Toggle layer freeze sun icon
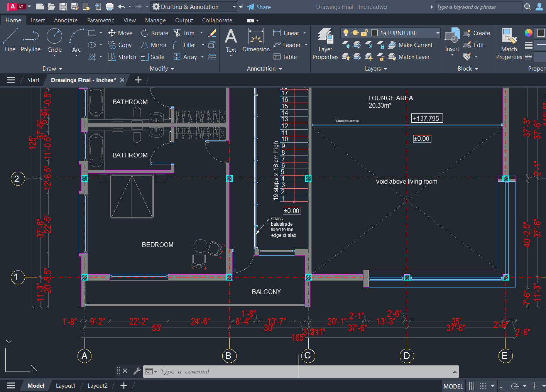 (355, 33)
